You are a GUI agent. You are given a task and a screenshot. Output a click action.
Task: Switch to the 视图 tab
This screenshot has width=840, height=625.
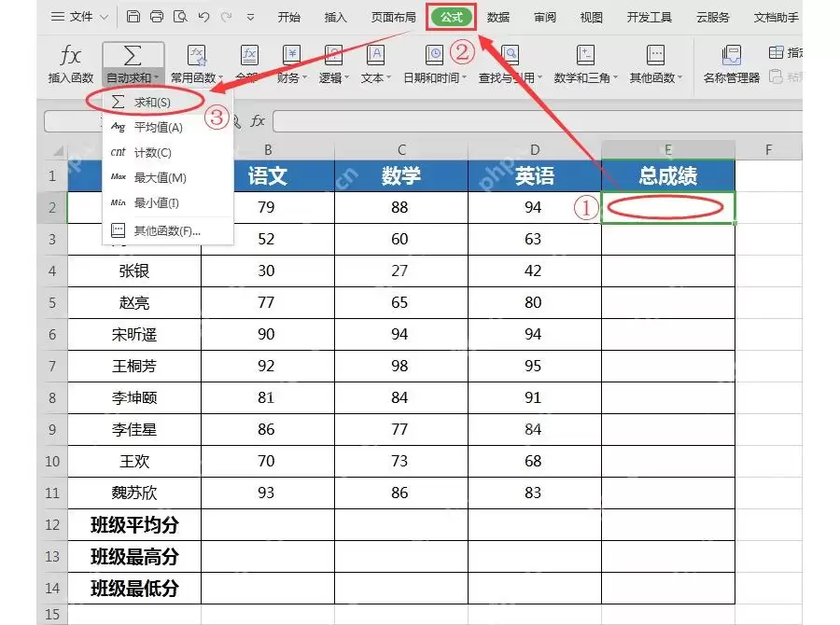coord(592,17)
